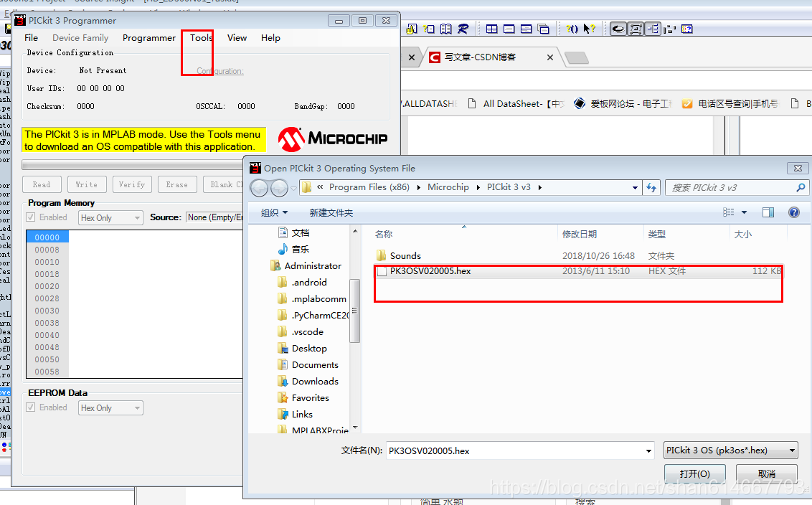Image resolution: width=812 pixels, height=505 pixels.
Task: Click the Back navigation arrow in file dialog
Action: tap(260, 187)
